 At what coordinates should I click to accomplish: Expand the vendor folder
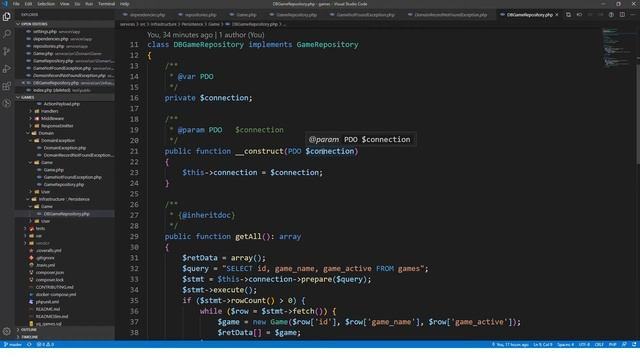pyautogui.click(x=26, y=243)
